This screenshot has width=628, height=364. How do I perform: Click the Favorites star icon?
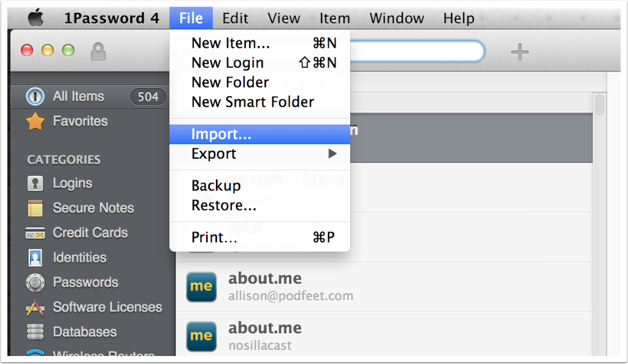pyautogui.click(x=36, y=121)
